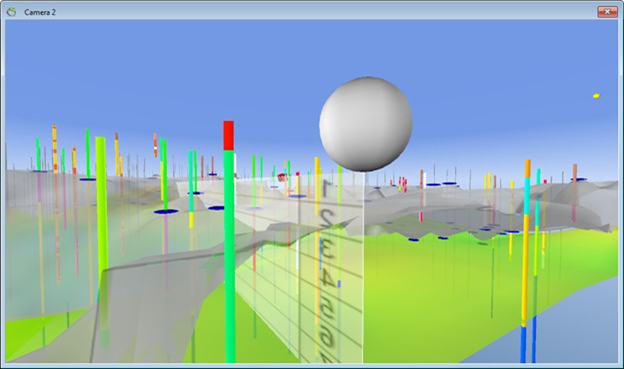
Task: Click the large gray sphere in the scene
Action: pyautogui.click(x=365, y=124)
